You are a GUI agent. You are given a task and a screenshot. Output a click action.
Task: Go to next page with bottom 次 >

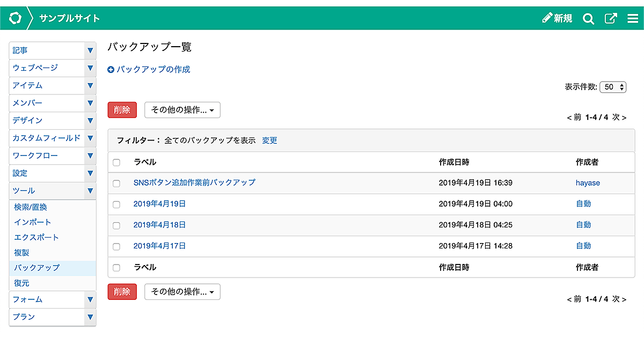pos(619,299)
